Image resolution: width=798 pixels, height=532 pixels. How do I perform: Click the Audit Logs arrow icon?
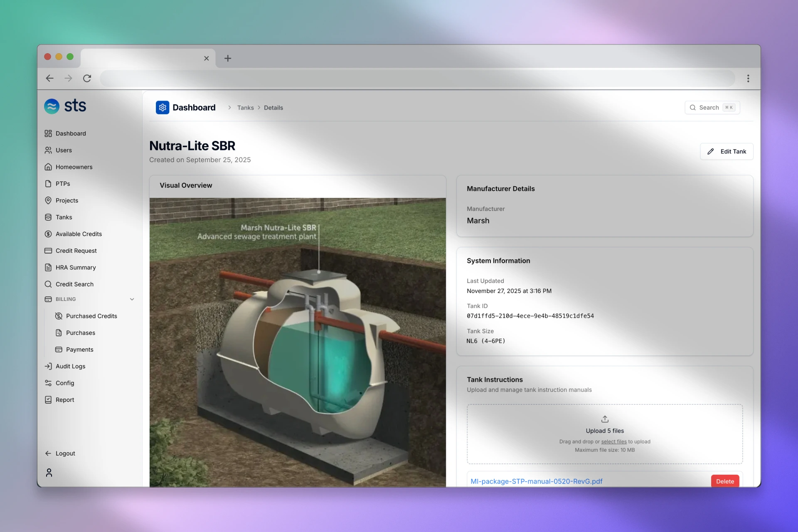tap(48, 366)
